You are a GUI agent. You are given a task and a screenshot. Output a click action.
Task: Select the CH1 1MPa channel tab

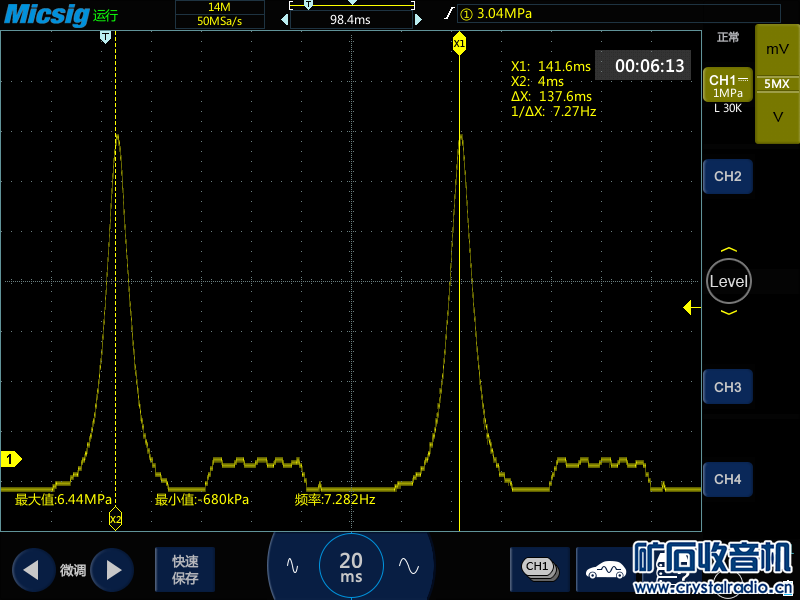click(x=727, y=86)
